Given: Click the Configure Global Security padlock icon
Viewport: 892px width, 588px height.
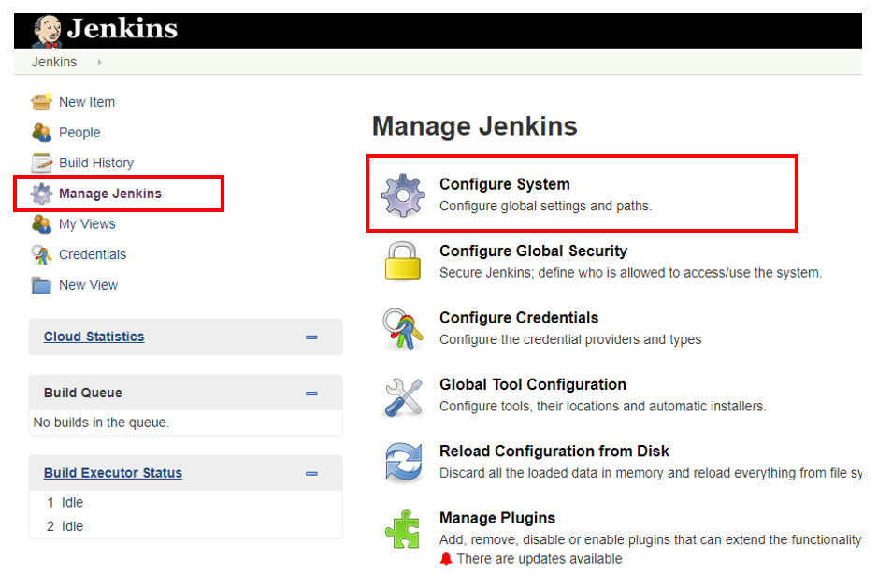Looking at the screenshot, I should [x=403, y=261].
